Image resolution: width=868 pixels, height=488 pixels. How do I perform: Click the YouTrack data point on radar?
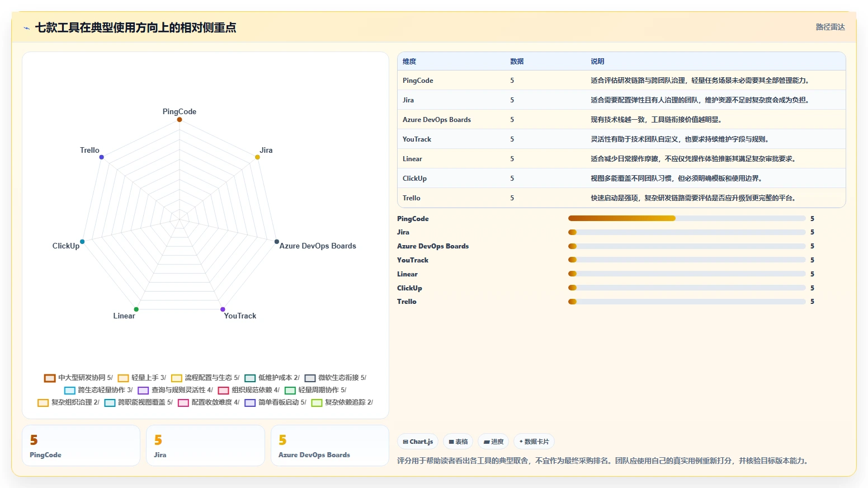[x=223, y=309]
